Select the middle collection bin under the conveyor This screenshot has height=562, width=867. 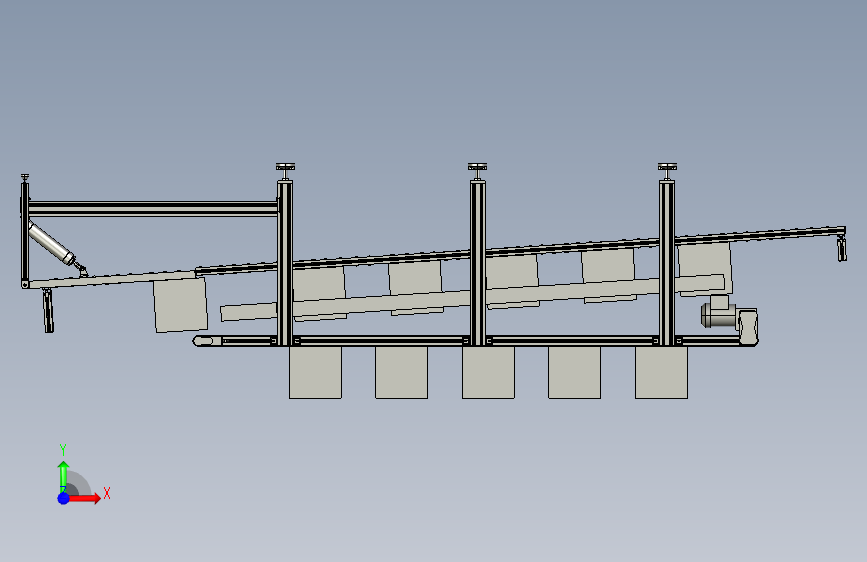point(488,372)
